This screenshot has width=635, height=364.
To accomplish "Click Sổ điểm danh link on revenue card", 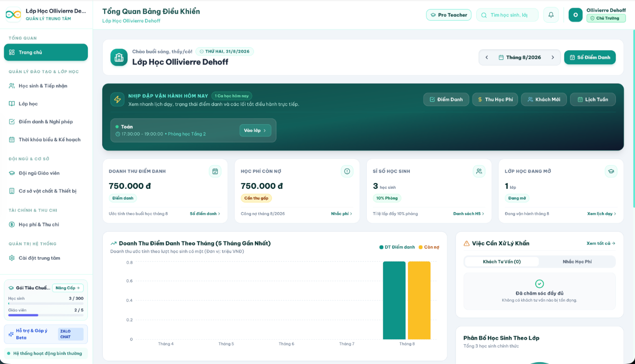I will click(205, 214).
